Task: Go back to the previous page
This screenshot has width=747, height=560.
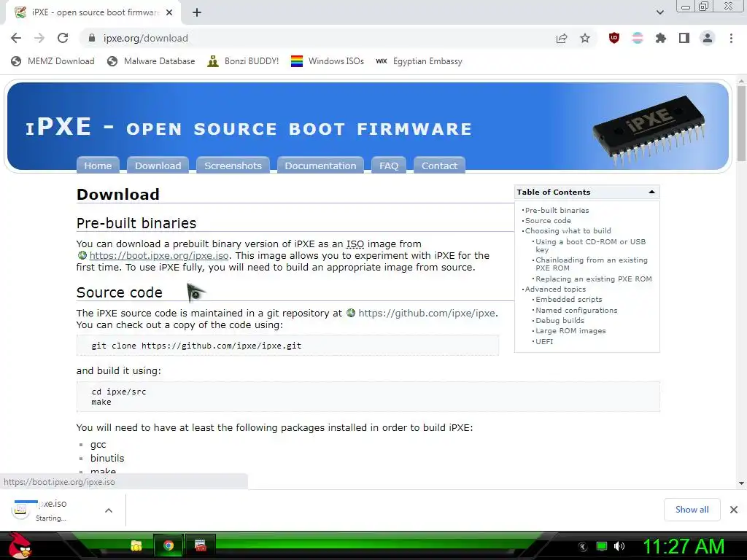Action: coord(16,38)
